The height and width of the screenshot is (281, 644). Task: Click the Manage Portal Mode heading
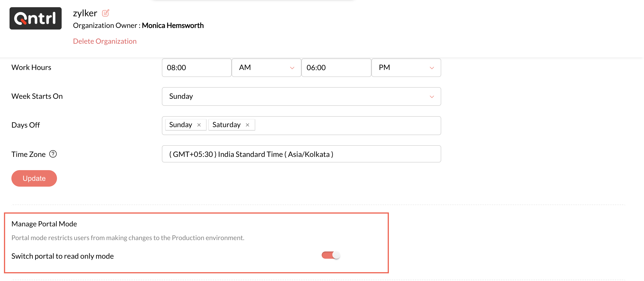click(44, 224)
